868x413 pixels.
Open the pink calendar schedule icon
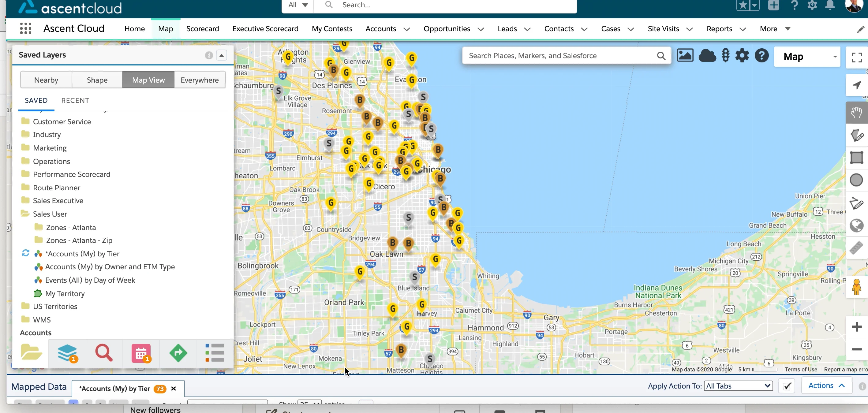click(141, 353)
